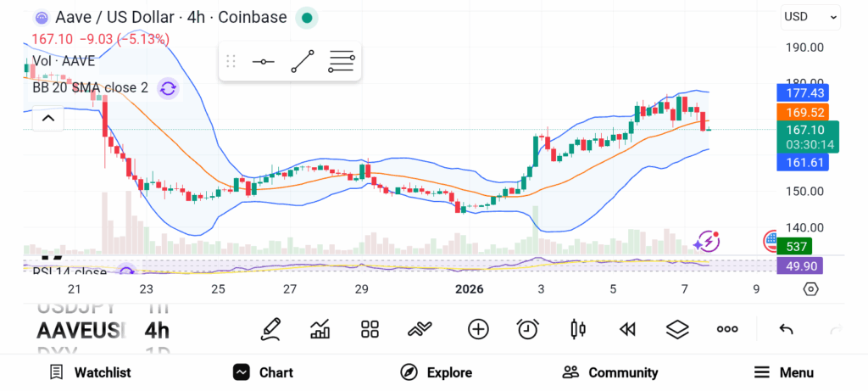This screenshot has height=391, width=868.
Task: Open the Community section
Action: (609, 372)
